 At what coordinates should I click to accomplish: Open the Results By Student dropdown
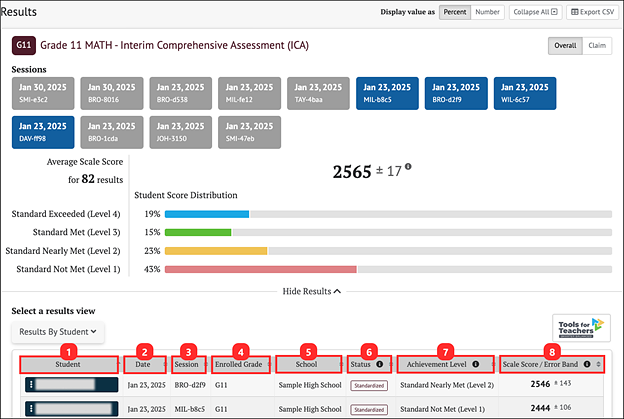pyautogui.click(x=57, y=330)
